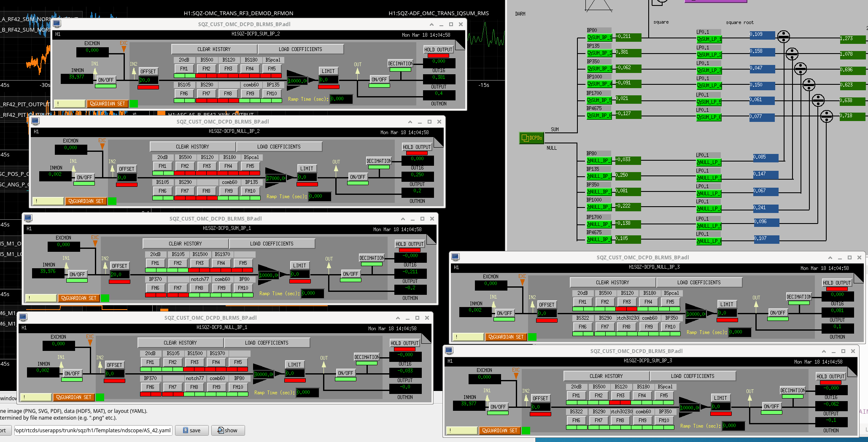The image size is (868, 442).
Task: Roll up the H1SQZ-DCPD_NULL_BP_3 window using the caret
Action: [830, 258]
